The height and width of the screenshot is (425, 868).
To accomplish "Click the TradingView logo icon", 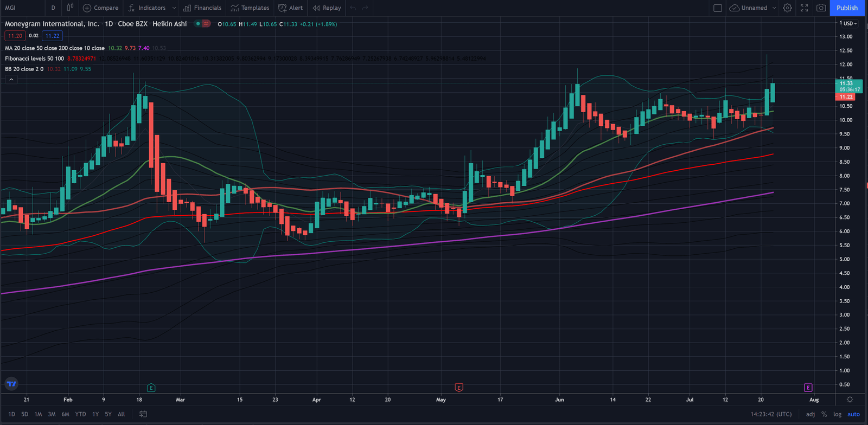I will (11, 384).
